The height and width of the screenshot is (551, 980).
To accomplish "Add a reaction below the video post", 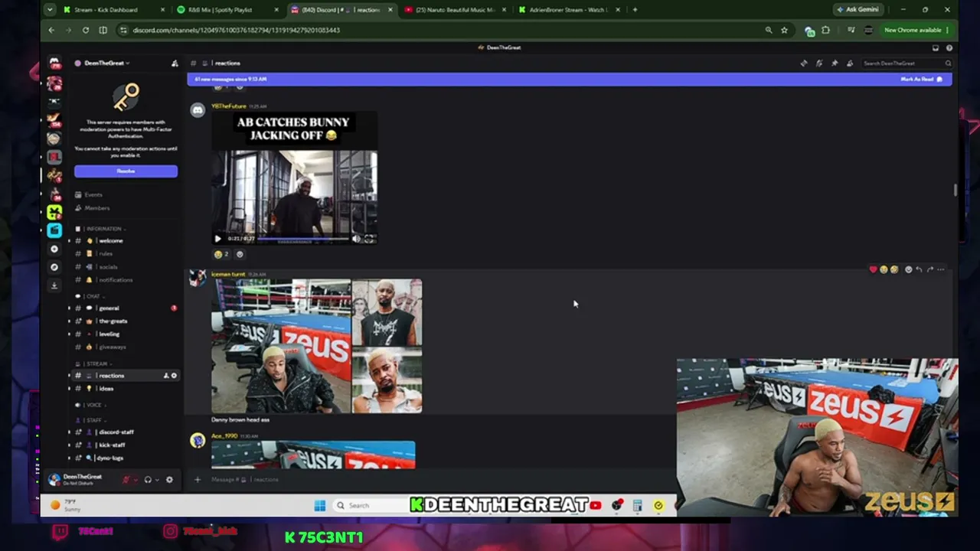I will click(240, 254).
